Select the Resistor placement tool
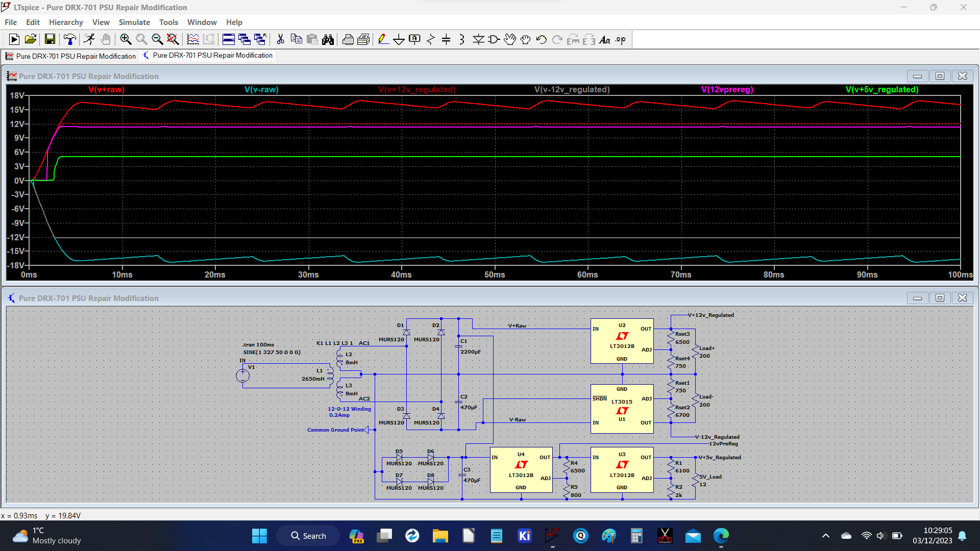Viewport: 980px width, 551px height. click(x=431, y=39)
